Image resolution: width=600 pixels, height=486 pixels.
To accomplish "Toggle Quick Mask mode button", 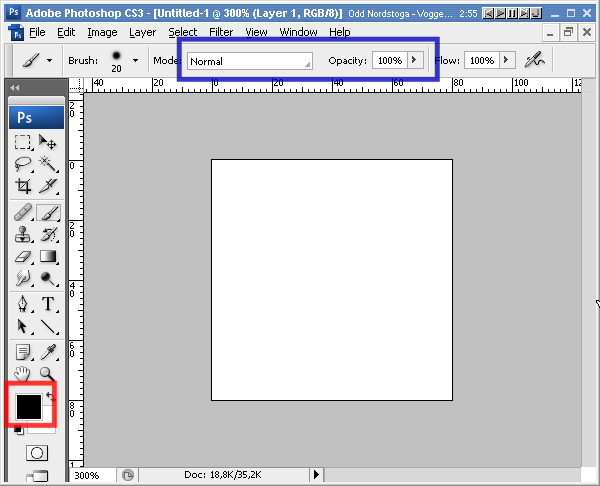I will point(37,453).
